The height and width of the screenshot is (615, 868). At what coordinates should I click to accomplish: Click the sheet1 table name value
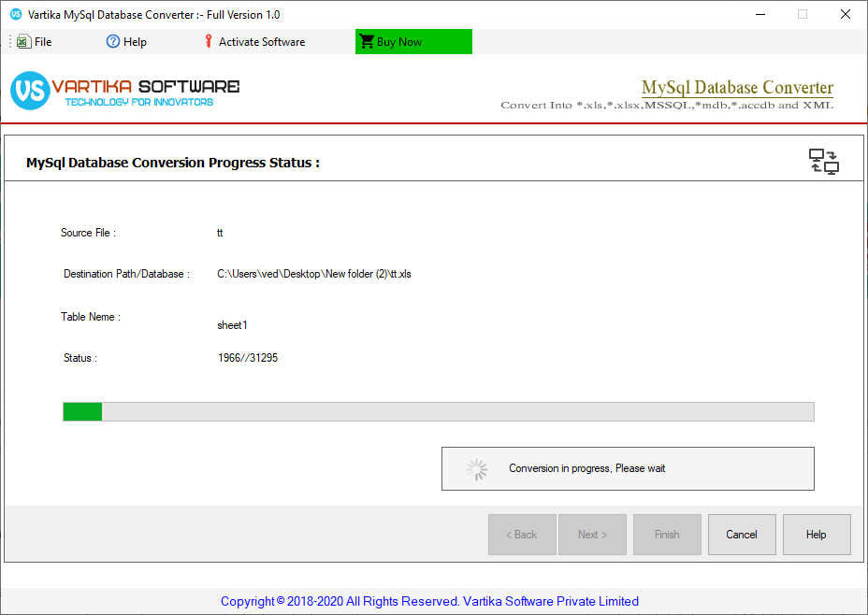click(x=232, y=325)
